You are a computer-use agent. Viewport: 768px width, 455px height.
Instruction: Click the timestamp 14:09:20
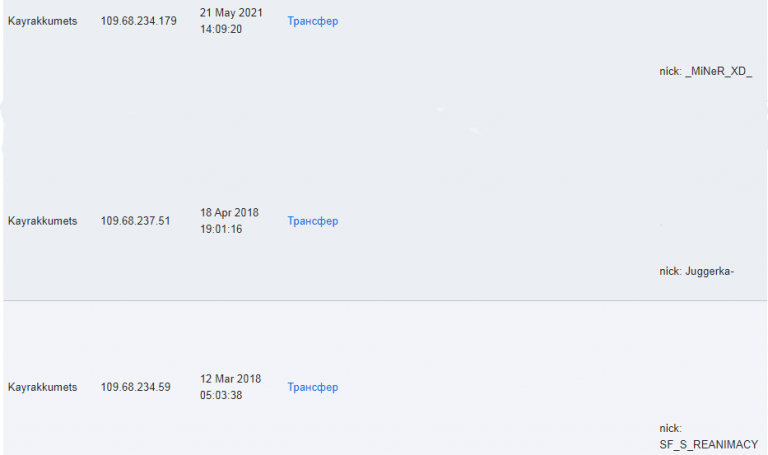tap(221, 29)
